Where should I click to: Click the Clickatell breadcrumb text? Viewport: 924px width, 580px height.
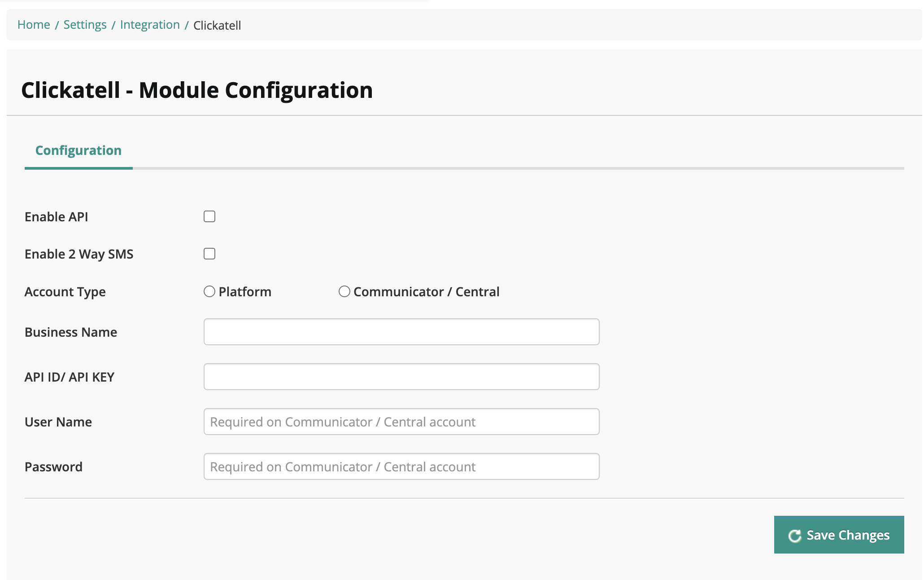tap(217, 25)
